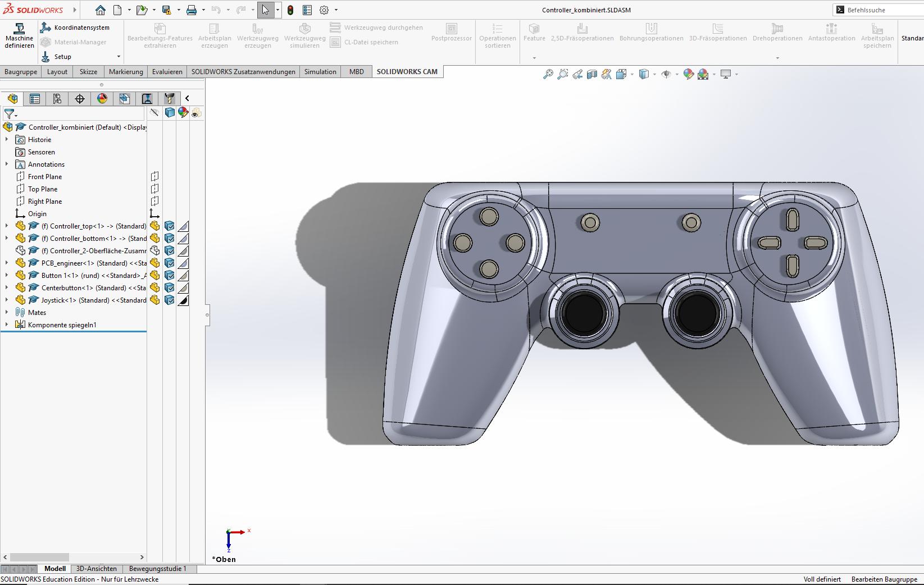924x585 pixels.
Task: Expand the Mates folder
Action: pyautogui.click(x=7, y=313)
